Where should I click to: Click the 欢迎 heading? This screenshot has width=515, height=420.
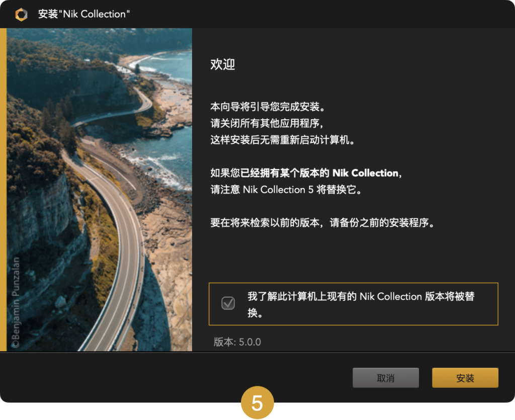223,64
